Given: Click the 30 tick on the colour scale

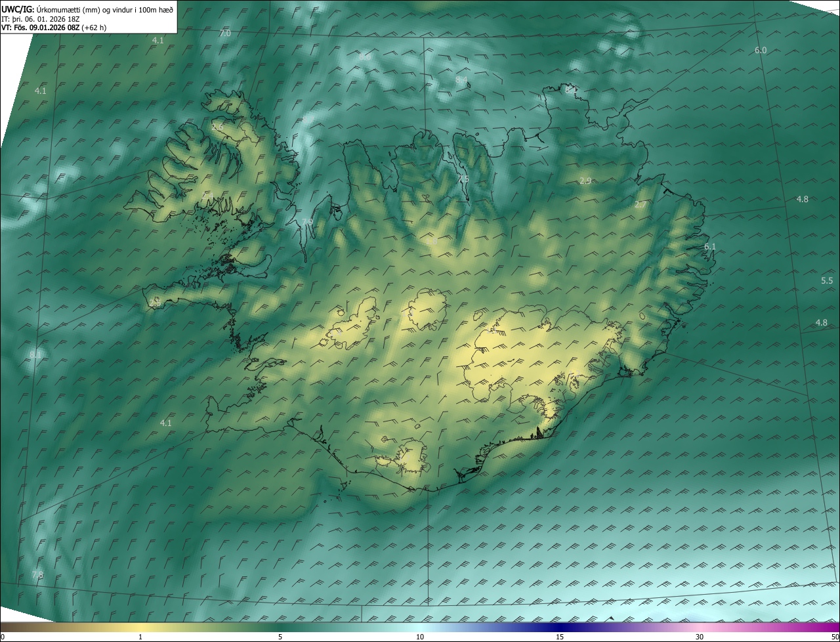Looking at the screenshot, I should pyautogui.click(x=700, y=637).
